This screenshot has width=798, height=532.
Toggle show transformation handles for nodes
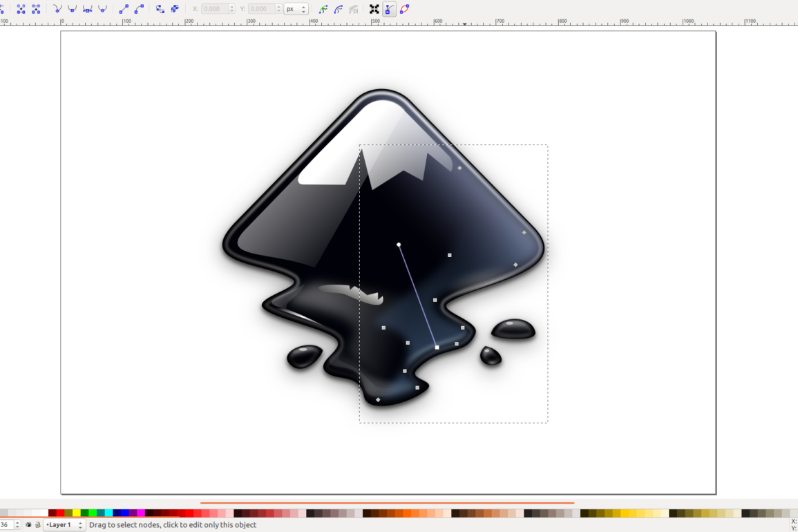pyautogui.click(x=374, y=9)
